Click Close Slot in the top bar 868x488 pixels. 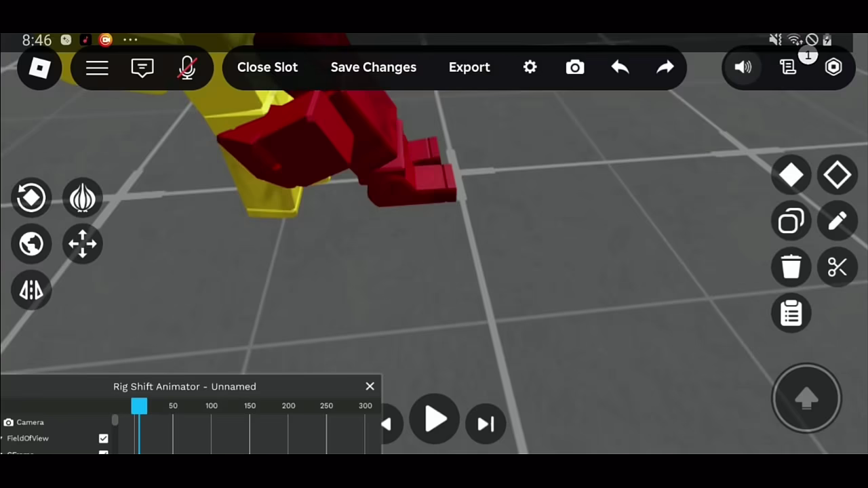[x=267, y=67]
